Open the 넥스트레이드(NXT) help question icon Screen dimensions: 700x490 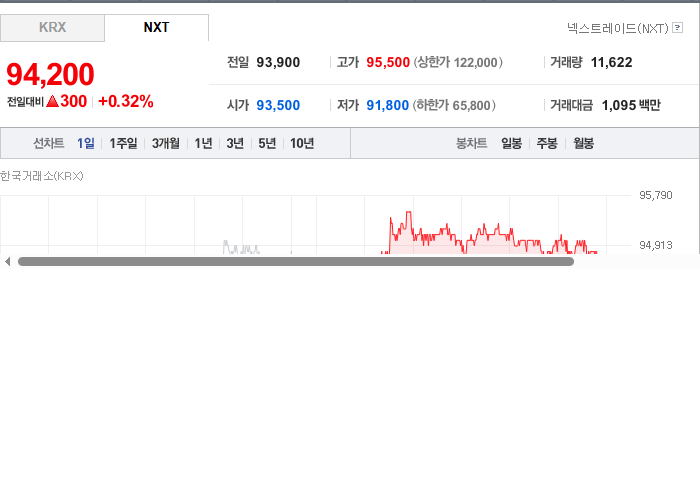[677, 28]
